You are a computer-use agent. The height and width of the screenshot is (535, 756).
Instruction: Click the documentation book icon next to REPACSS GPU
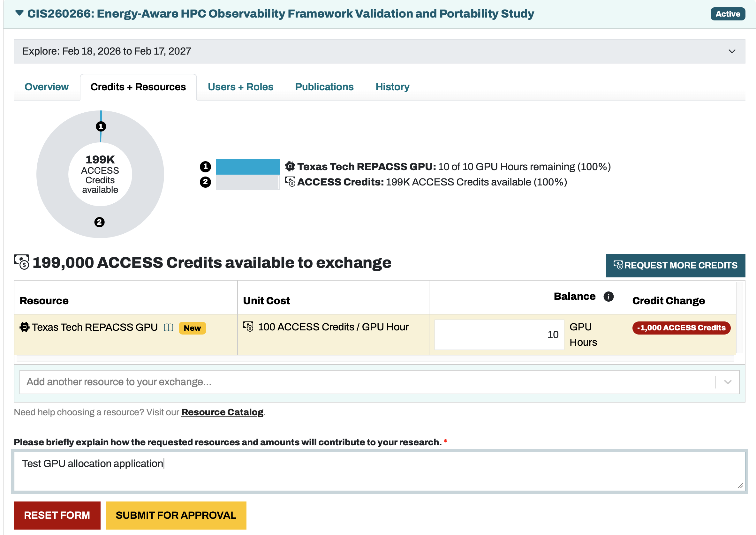pyautogui.click(x=169, y=328)
